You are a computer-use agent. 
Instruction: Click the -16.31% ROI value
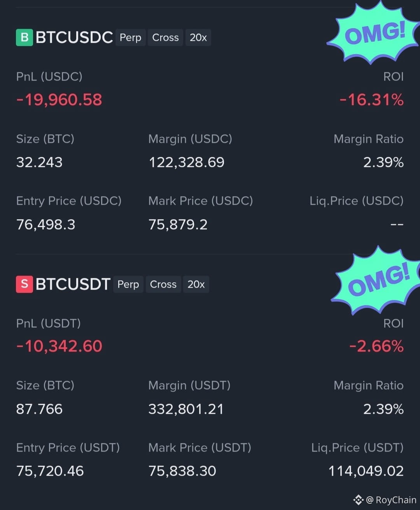point(371,100)
